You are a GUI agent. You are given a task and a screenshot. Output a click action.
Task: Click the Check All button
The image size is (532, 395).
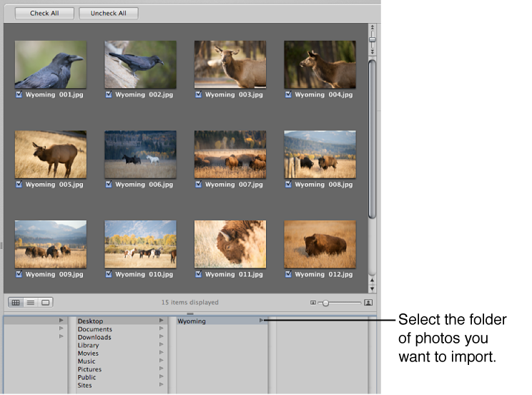point(44,14)
